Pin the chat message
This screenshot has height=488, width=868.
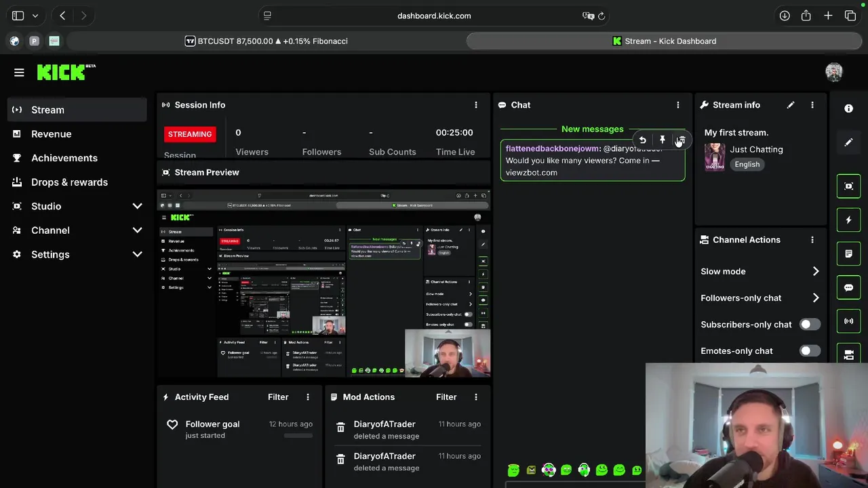[662, 140]
